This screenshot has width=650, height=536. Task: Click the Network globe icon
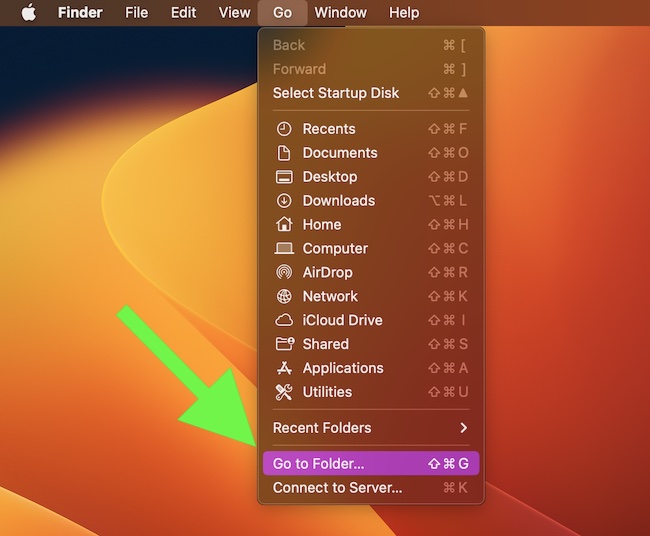tap(284, 297)
